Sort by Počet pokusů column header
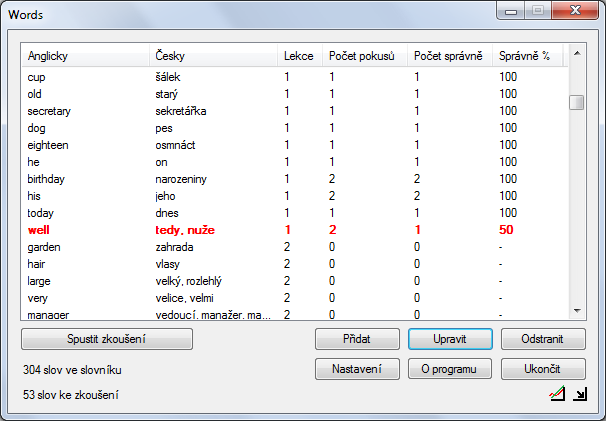606x421 pixels. pos(365,56)
